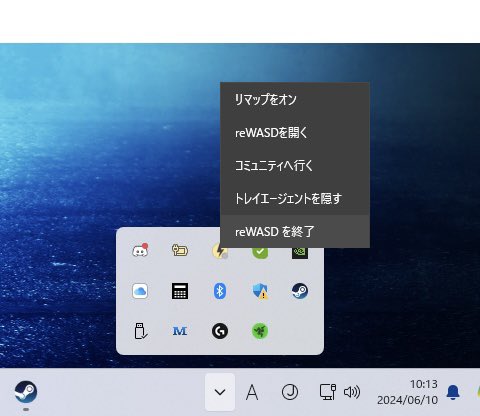Image resolution: width=480 pixels, height=416 pixels.
Task: Click トレイエージェントを隠す option
Action: pyautogui.click(x=295, y=198)
